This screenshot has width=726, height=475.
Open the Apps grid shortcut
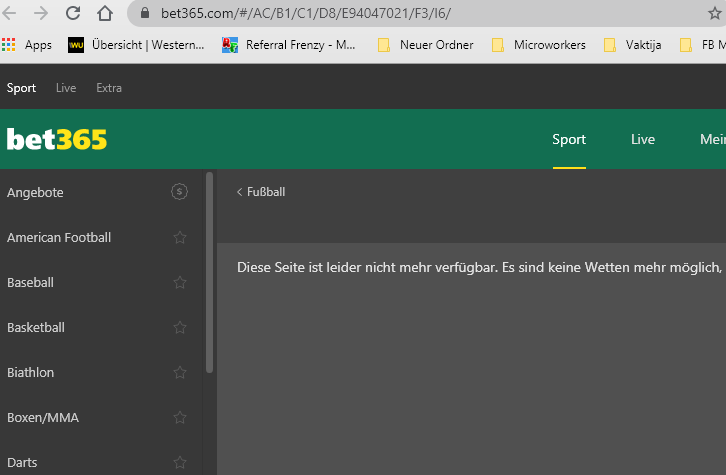pyautogui.click(x=27, y=45)
